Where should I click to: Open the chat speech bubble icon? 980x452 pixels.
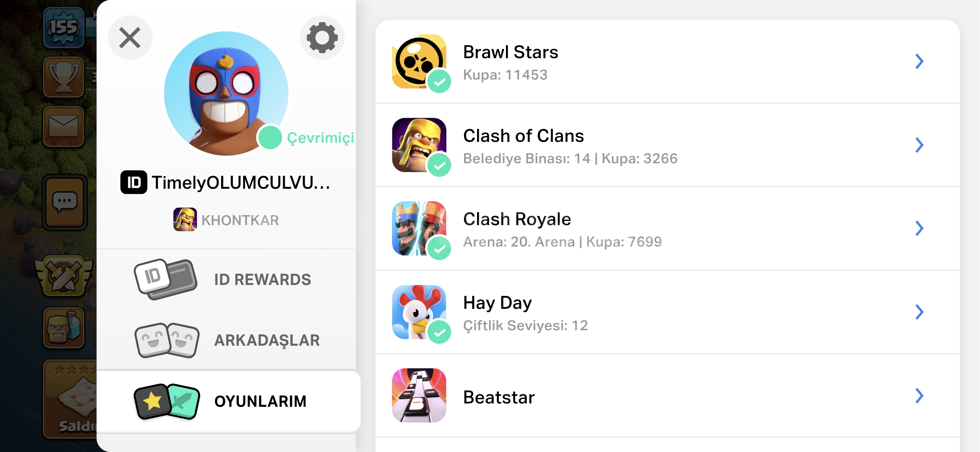pyautogui.click(x=64, y=203)
